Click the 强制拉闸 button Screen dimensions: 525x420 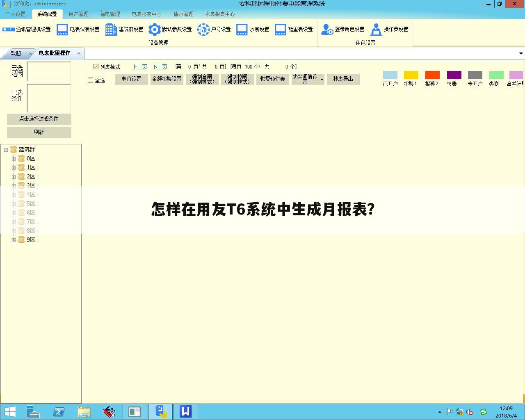tap(237, 79)
